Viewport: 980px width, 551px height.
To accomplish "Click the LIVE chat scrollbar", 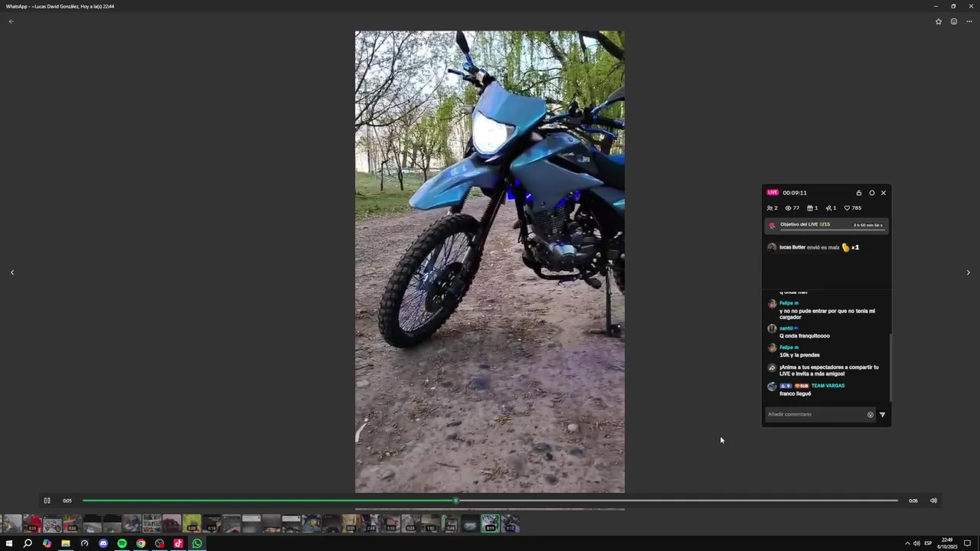I will click(890, 367).
